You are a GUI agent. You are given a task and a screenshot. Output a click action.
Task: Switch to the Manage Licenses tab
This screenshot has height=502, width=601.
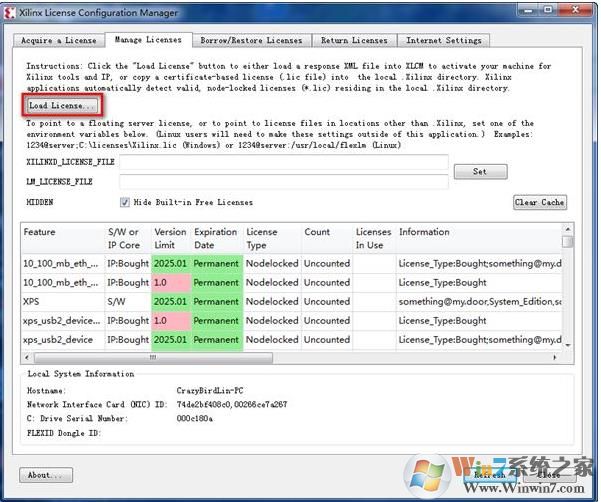click(x=148, y=39)
